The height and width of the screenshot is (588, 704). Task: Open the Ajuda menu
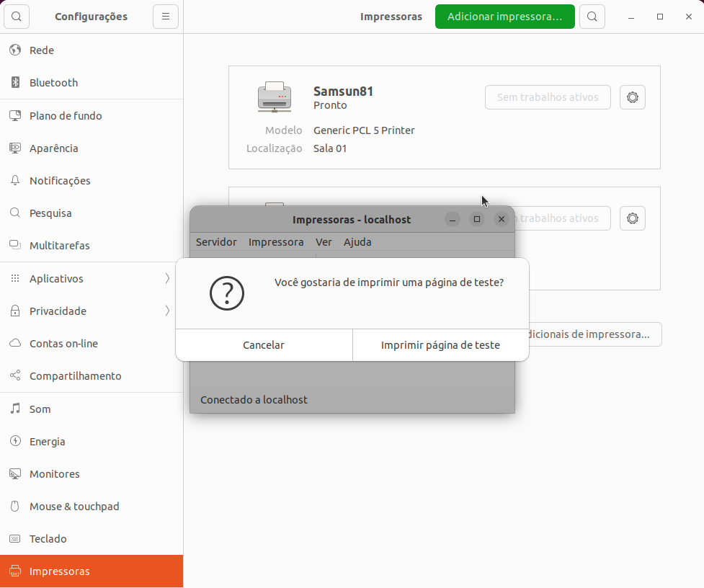[357, 242]
